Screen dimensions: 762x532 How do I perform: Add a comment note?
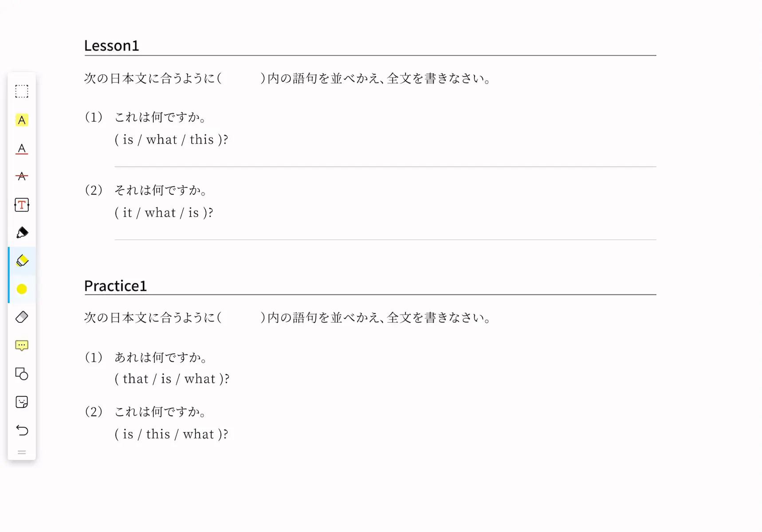(x=22, y=345)
